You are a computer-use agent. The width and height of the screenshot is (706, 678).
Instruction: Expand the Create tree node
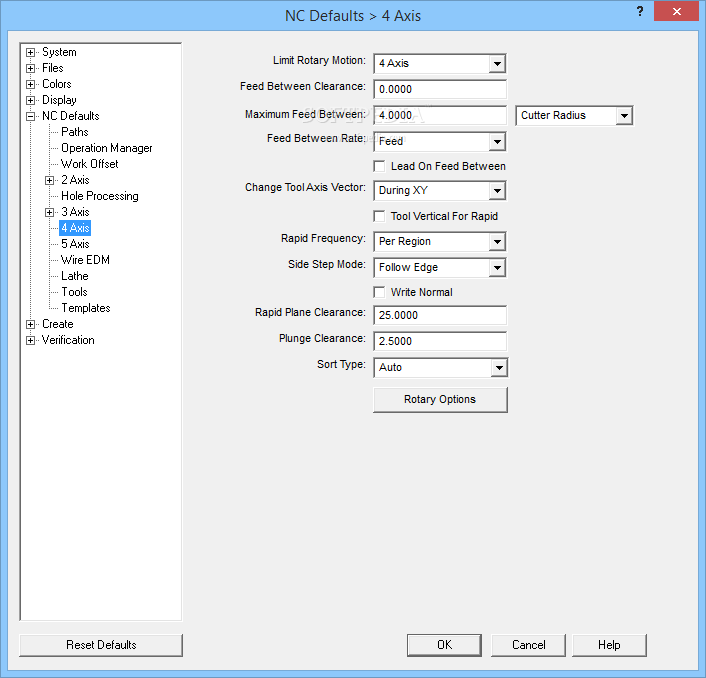tap(30, 324)
